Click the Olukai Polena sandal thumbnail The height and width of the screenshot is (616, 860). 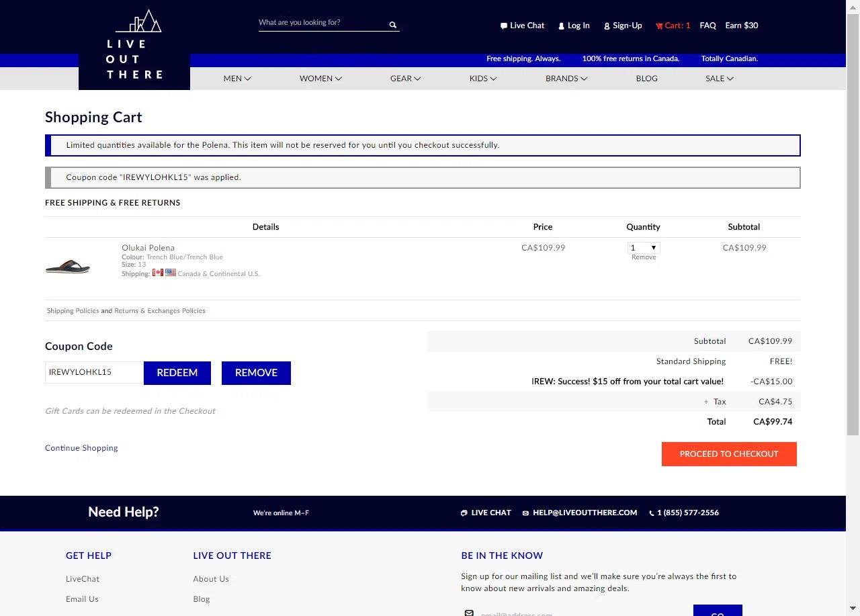67,267
